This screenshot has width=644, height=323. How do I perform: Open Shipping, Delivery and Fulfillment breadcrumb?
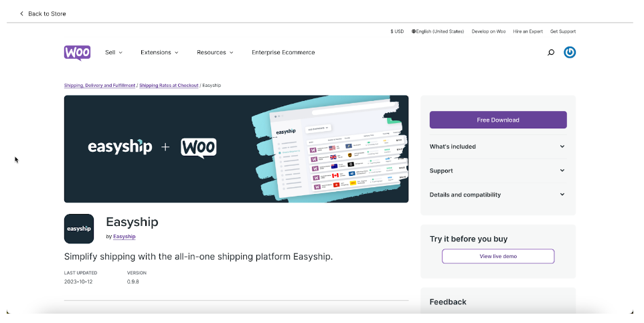tap(100, 86)
